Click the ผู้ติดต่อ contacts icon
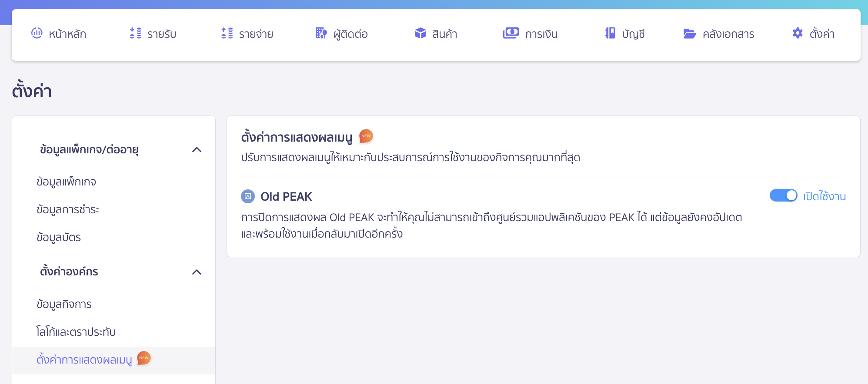The width and height of the screenshot is (868, 384). point(320,33)
